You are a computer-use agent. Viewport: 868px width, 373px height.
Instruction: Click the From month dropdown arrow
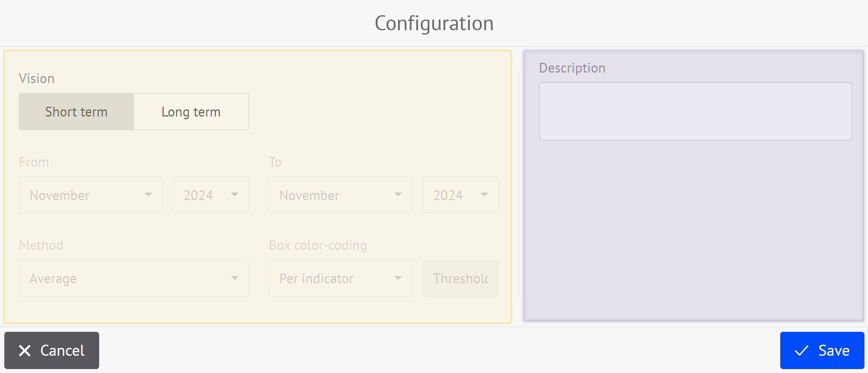point(149,195)
